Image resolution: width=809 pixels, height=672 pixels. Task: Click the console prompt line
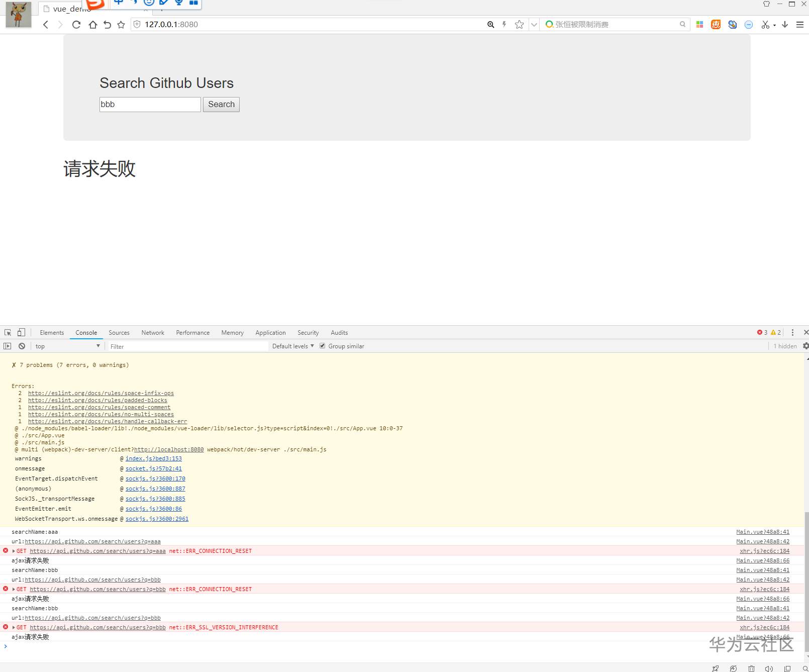click(x=402, y=647)
